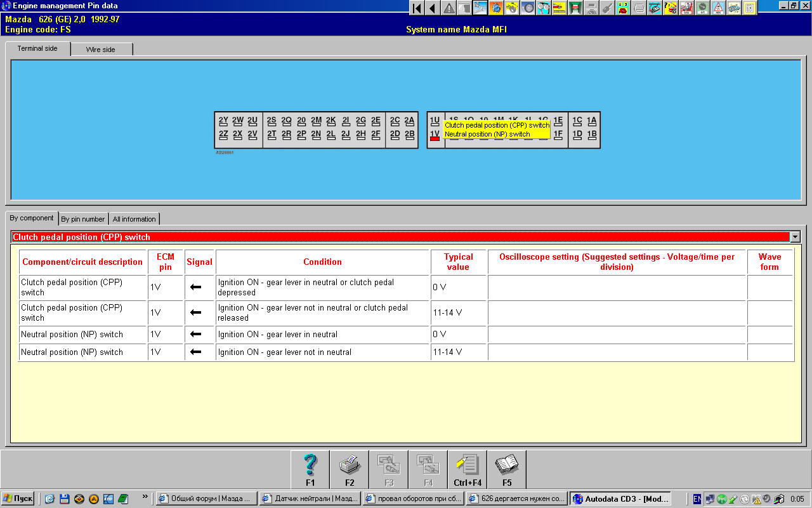Click the Пуск Start button
The width and height of the screenshot is (812, 508).
(x=18, y=498)
